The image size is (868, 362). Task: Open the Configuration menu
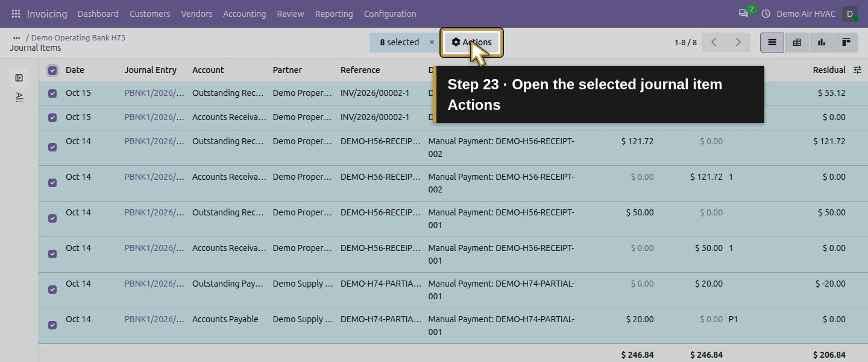pos(390,13)
